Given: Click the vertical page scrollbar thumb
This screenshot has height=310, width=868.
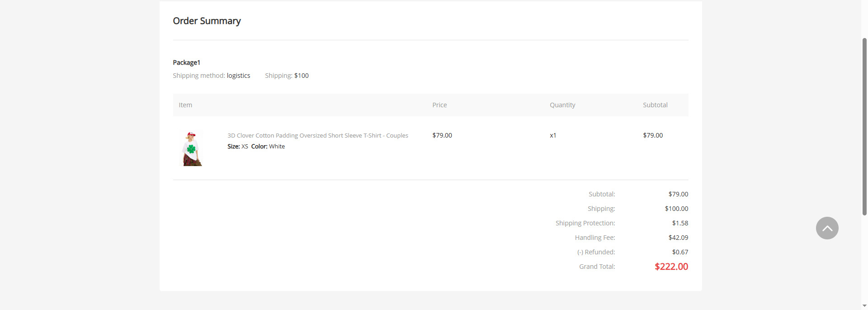Looking at the screenshot, I should click(x=864, y=127).
